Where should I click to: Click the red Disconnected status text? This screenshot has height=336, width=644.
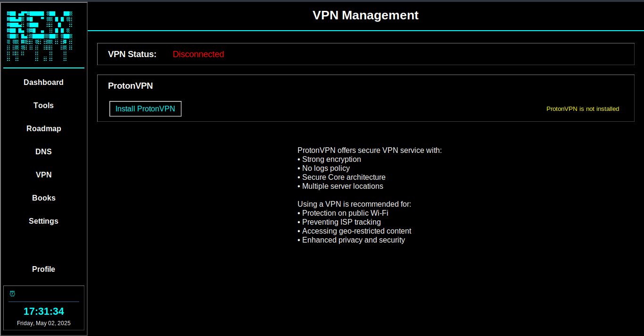(x=198, y=54)
